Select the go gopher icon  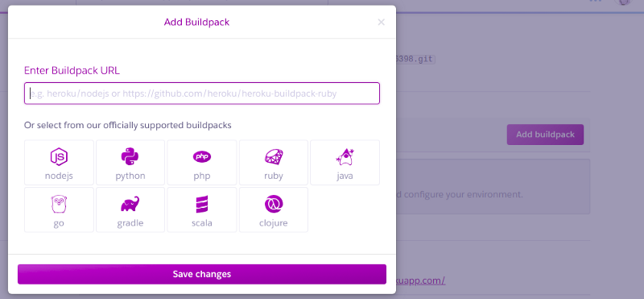tap(59, 204)
